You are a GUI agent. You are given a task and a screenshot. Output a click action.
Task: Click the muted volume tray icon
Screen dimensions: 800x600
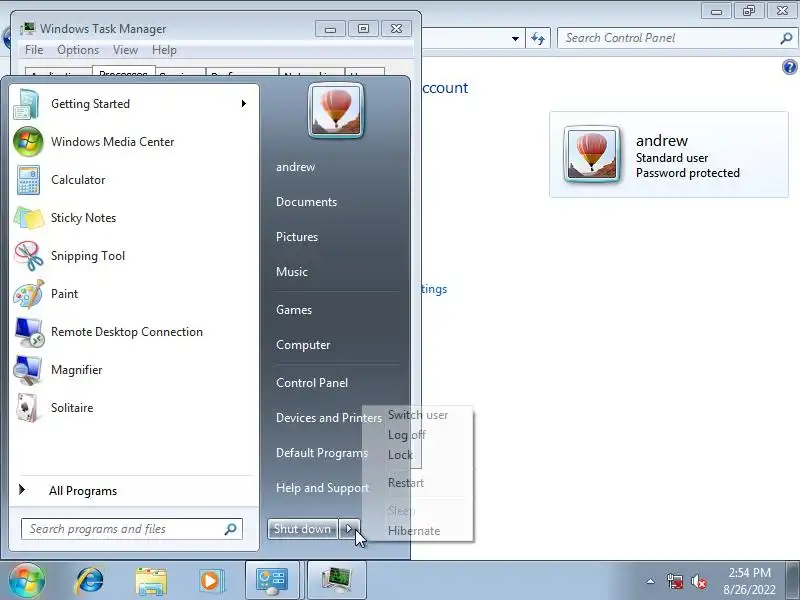tap(698, 581)
